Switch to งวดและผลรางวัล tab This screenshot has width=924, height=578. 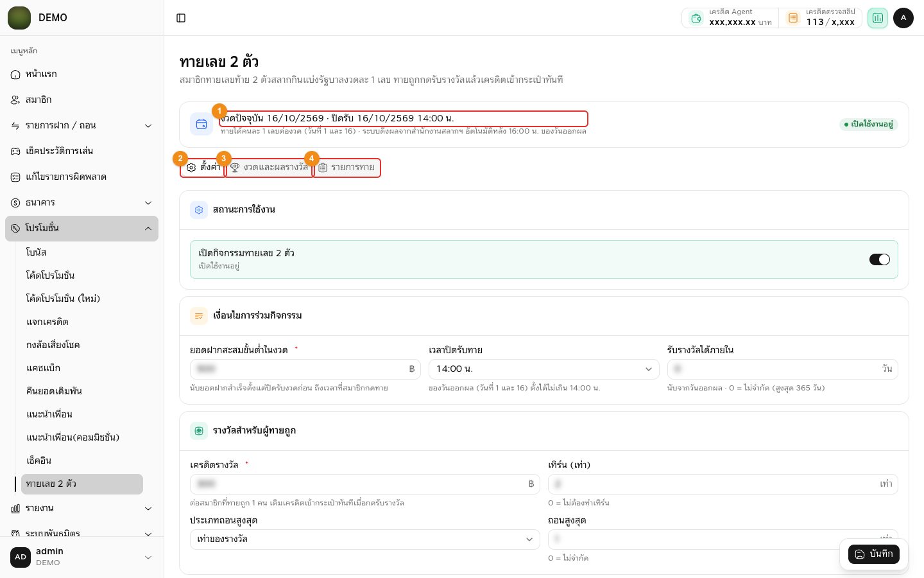pos(269,168)
